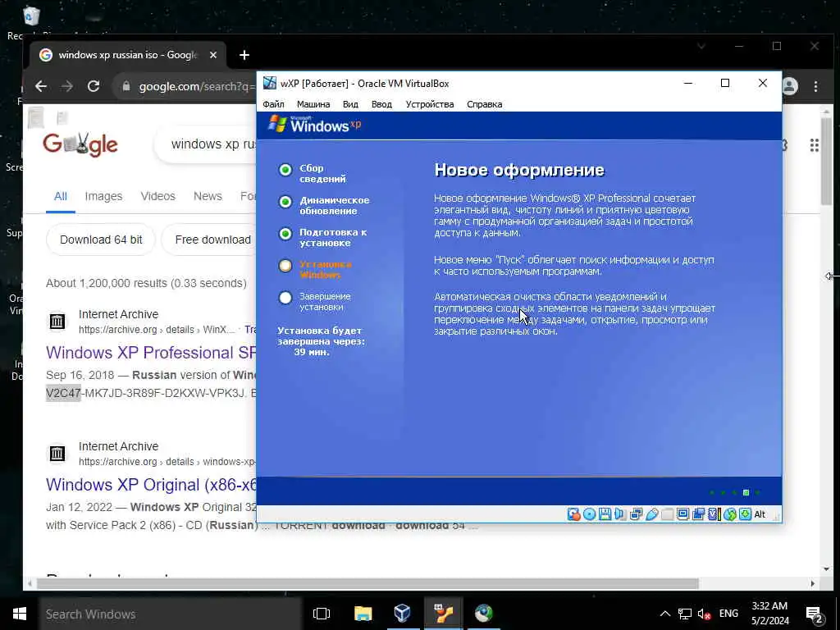This screenshot has height=630, width=840.
Task: Click the Google doodle logo
Action: (80, 144)
